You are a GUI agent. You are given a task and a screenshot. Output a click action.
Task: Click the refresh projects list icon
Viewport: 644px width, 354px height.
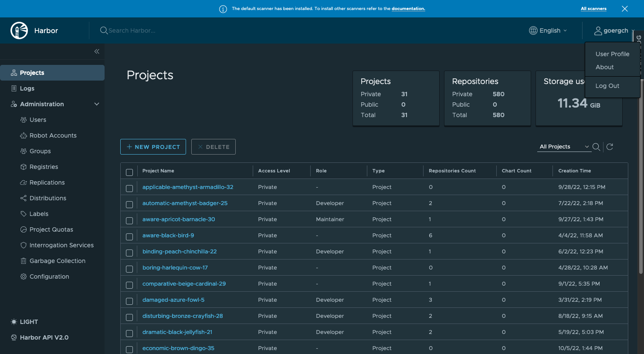coord(610,147)
